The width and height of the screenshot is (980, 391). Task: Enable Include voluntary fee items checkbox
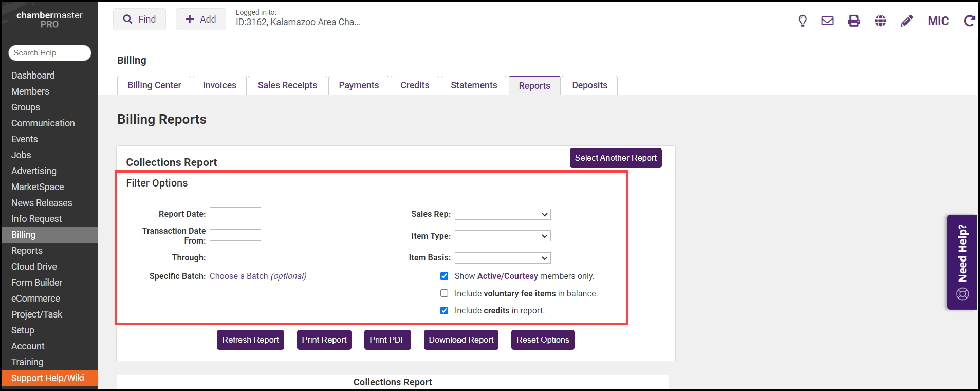click(x=445, y=293)
